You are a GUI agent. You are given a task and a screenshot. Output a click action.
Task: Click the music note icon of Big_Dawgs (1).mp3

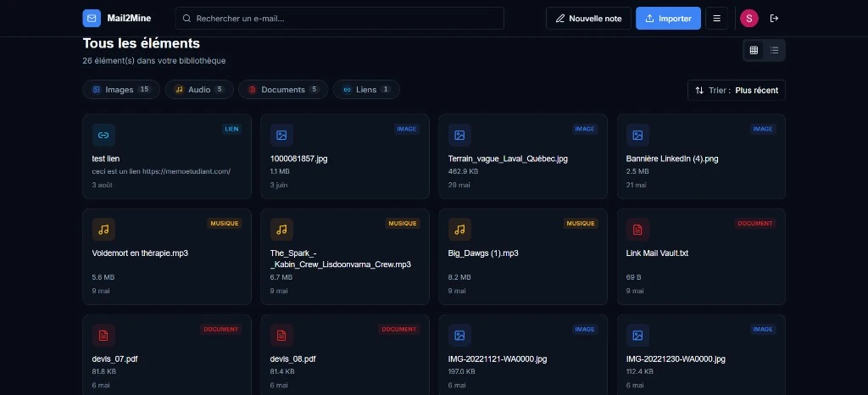coord(459,230)
